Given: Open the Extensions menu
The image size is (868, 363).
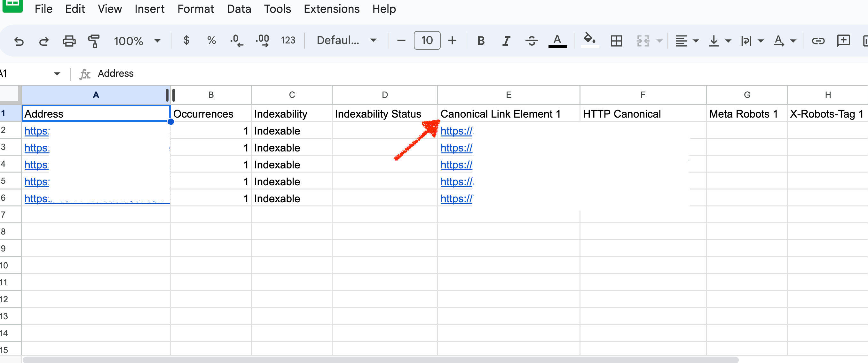Looking at the screenshot, I should [332, 9].
